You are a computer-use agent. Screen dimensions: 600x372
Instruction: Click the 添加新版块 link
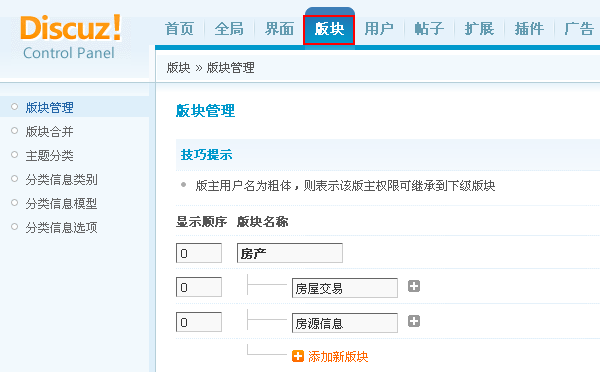(338, 356)
